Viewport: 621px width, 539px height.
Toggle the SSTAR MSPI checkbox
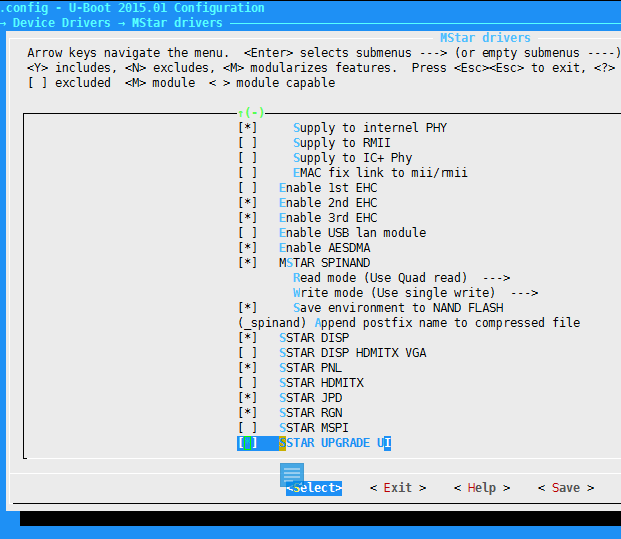point(248,428)
